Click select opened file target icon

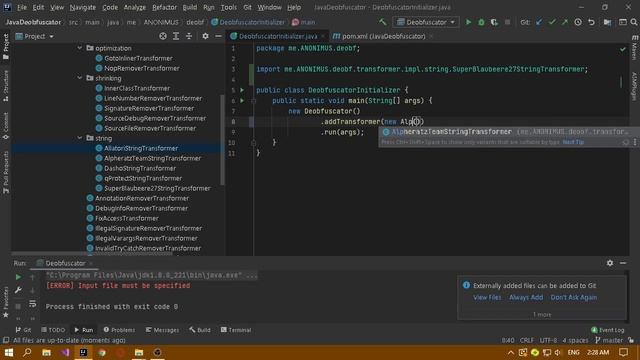[x=163, y=36]
